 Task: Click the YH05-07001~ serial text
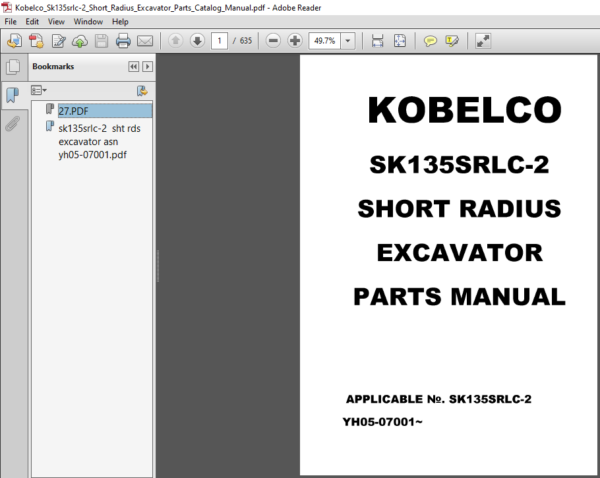click(383, 422)
